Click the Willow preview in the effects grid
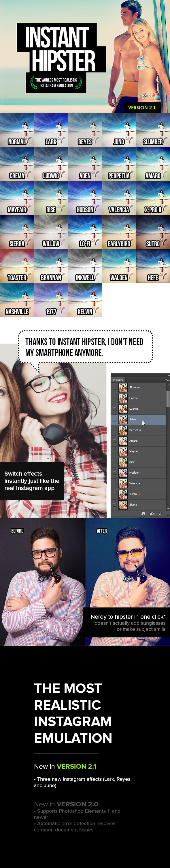The width and height of the screenshot is (170, 868). [51, 232]
